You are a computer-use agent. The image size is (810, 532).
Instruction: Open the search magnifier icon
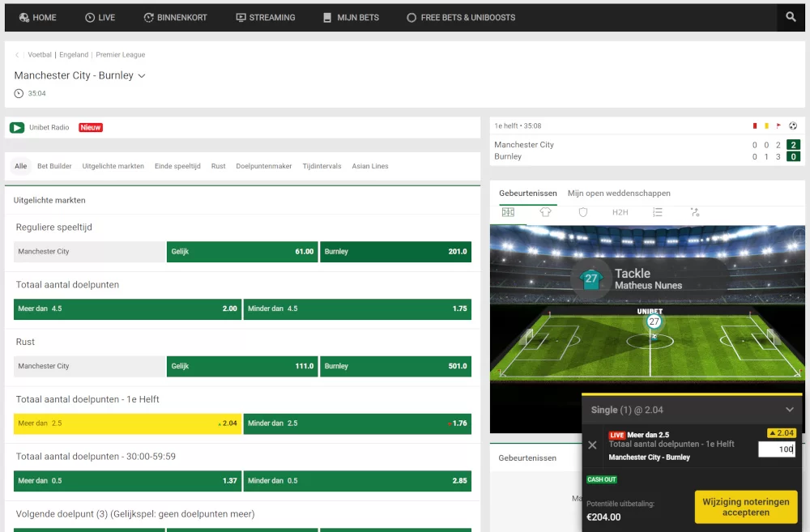[x=791, y=17]
